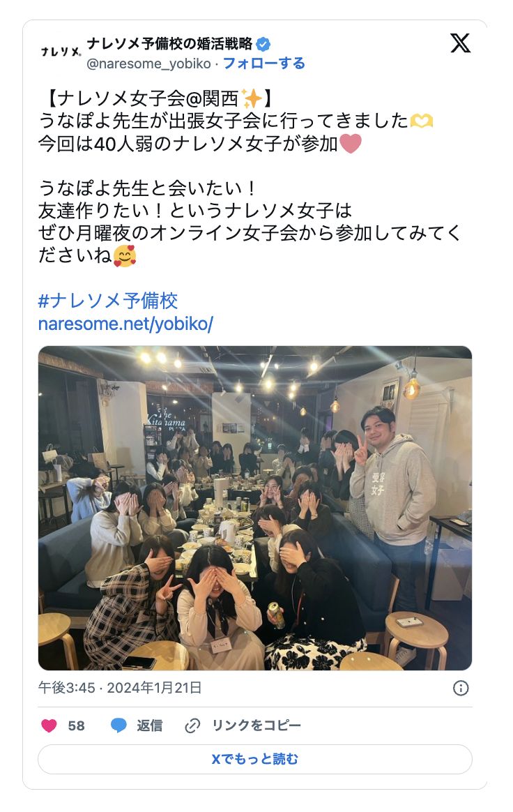
Task: Click the 午後3:45 2024年1月21日 timestamp
Action: click(x=120, y=688)
